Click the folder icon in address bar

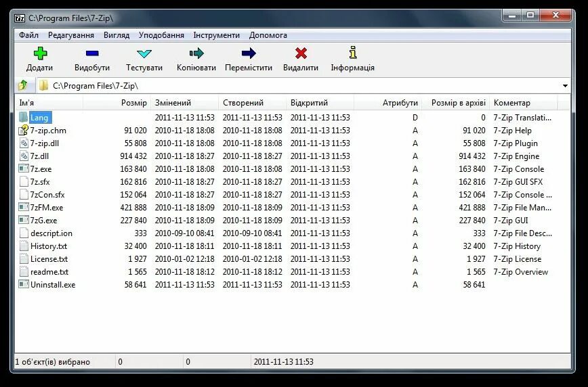[x=43, y=85]
